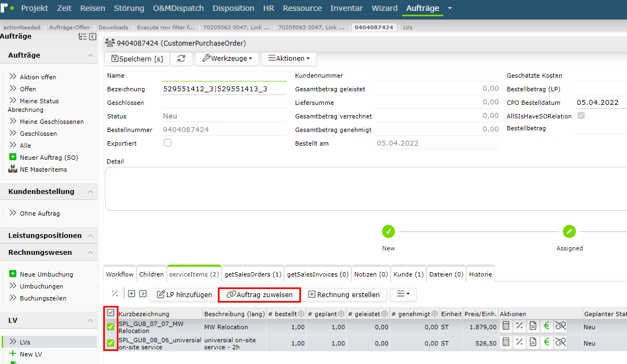The image size is (627, 364).
Task: Click the Bezeichnung input field
Action: click(x=224, y=89)
